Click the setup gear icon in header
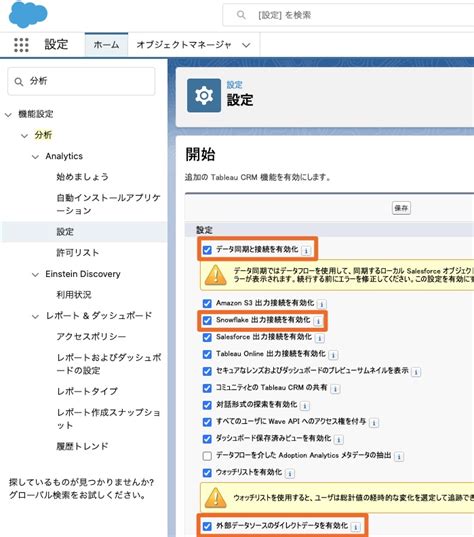 pyautogui.click(x=204, y=96)
